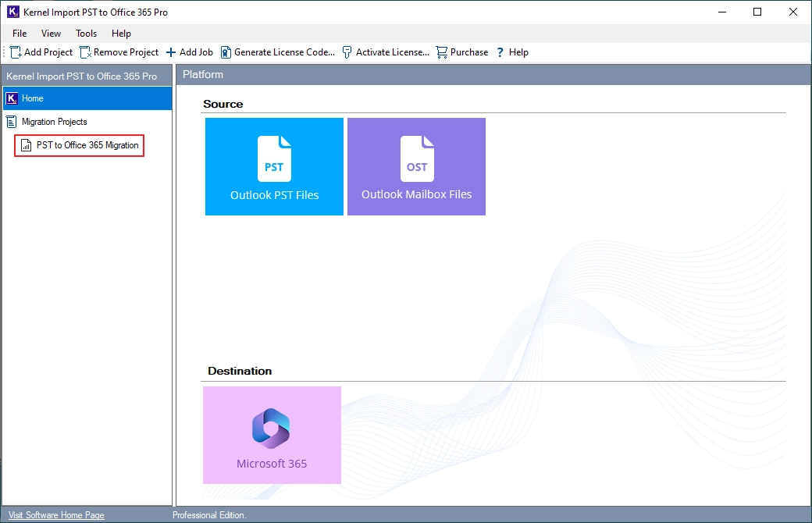The image size is (812, 523).
Task: Click the Add Project toolbar icon
Action: [x=16, y=52]
